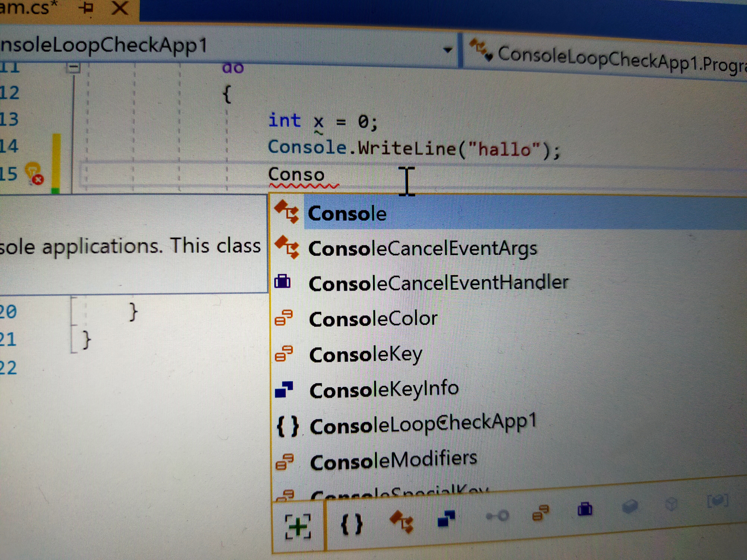Screen dimensions: 747x560
Task: Toggle the delegates filter in IntelliSense
Action: (x=585, y=509)
